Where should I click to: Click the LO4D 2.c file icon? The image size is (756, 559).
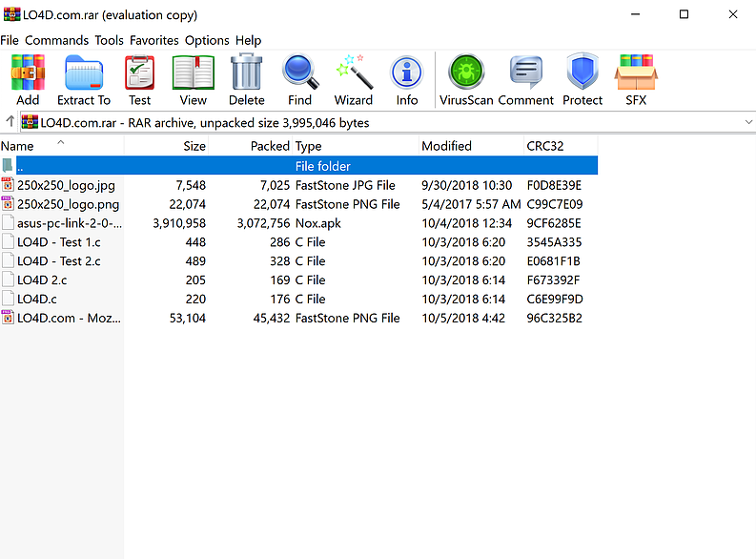coord(8,279)
